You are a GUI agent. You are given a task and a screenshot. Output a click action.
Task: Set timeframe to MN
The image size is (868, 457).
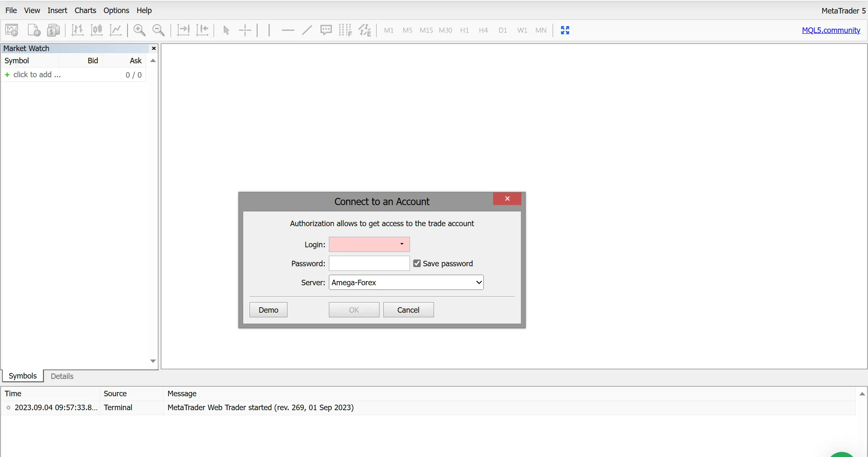tap(541, 30)
